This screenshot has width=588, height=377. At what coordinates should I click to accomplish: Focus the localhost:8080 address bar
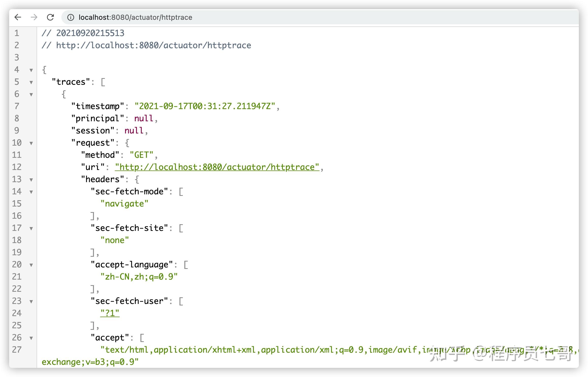pyautogui.click(x=320, y=17)
